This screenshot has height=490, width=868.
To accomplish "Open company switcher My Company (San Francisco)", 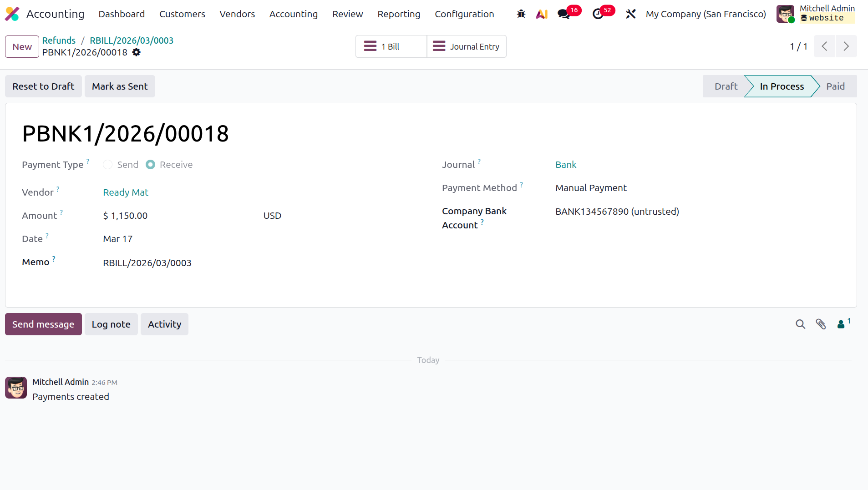I will (x=706, y=14).
